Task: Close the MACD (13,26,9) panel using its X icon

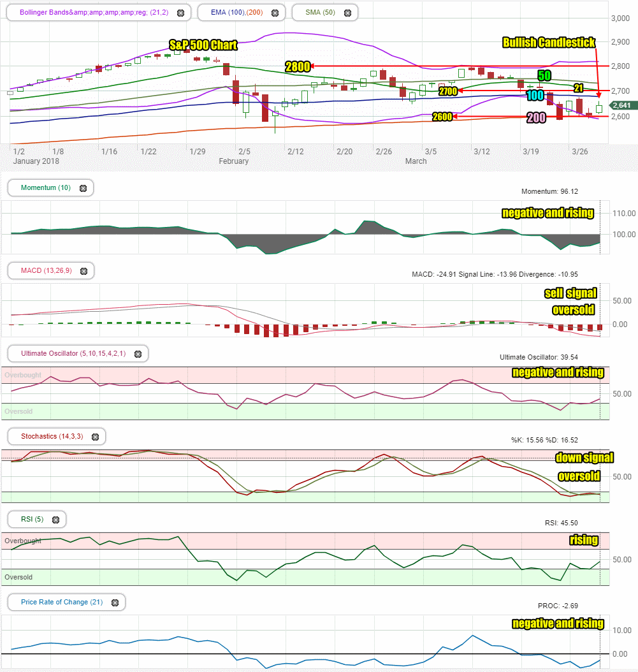Action: (84, 271)
